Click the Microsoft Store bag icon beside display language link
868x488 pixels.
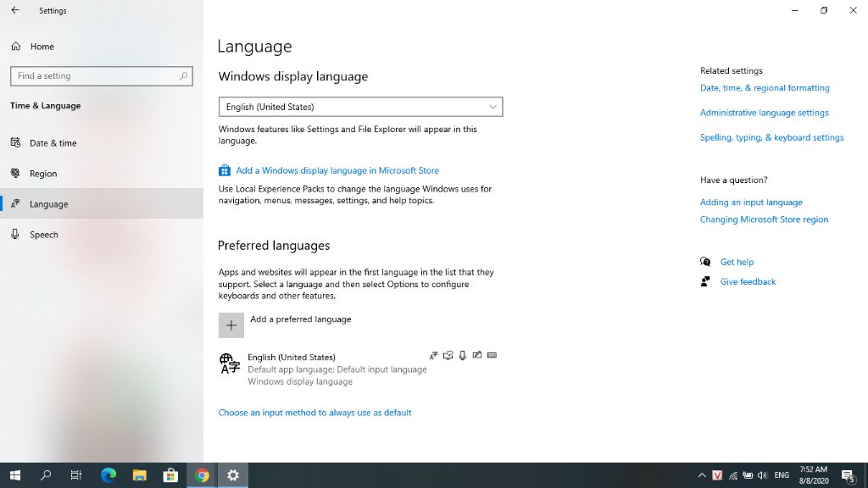point(224,169)
